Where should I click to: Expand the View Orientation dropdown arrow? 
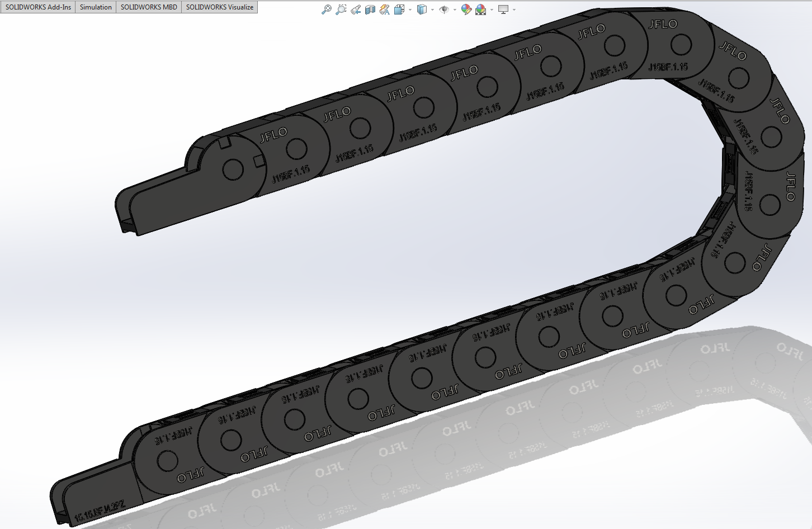tap(410, 10)
